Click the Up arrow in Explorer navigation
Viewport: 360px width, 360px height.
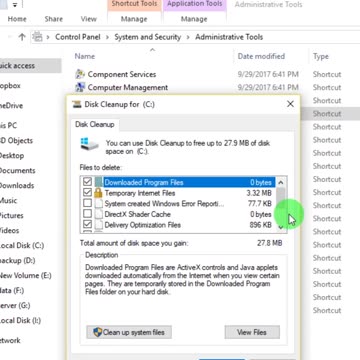22,37
